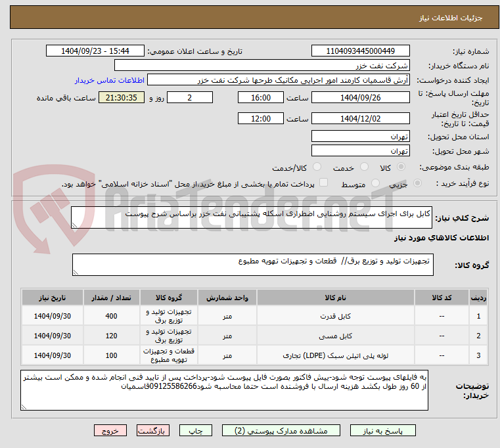
Task: Click the استان محل تحویل field
Action: tap(360, 136)
